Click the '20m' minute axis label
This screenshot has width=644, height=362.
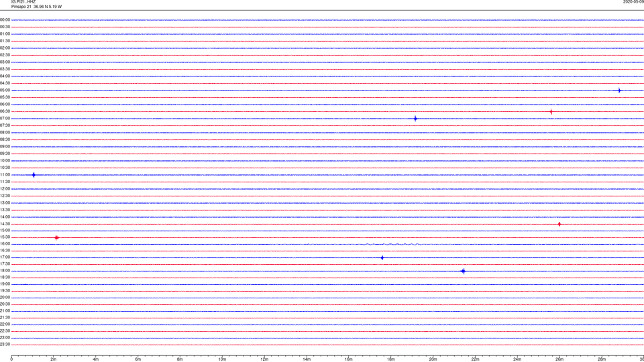pos(433,359)
